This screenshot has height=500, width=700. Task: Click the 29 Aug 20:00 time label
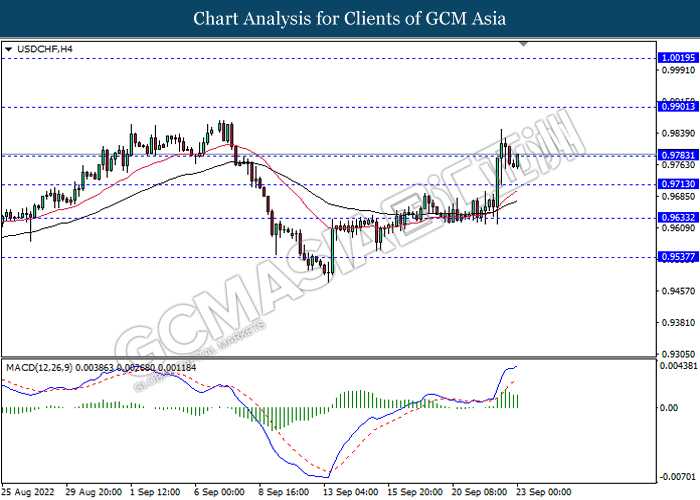(x=93, y=492)
